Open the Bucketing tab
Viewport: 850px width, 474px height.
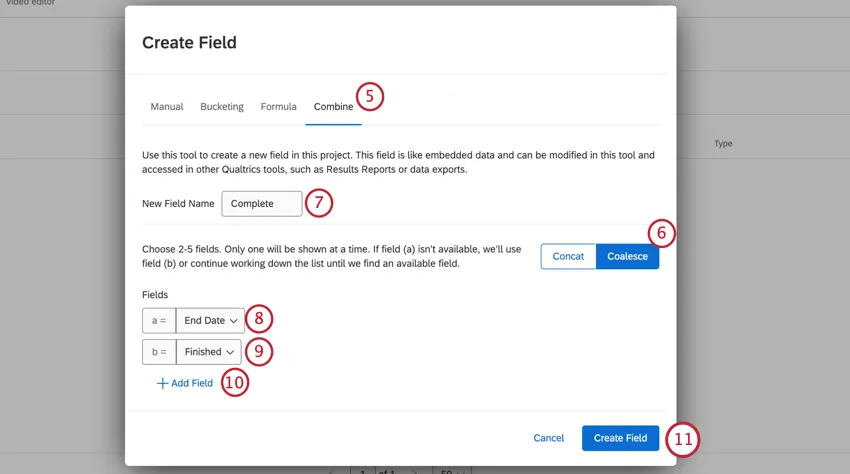[221, 107]
